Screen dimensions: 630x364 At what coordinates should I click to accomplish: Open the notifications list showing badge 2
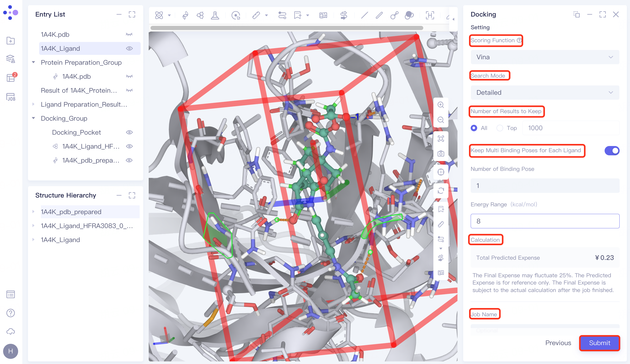point(10,78)
